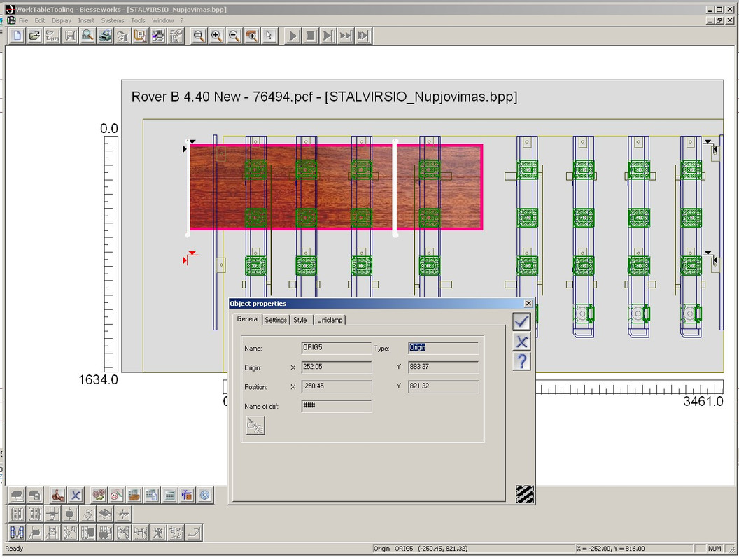
Task: Click the striped hatch icon in dialog
Action: pyautogui.click(x=525, y=494)
